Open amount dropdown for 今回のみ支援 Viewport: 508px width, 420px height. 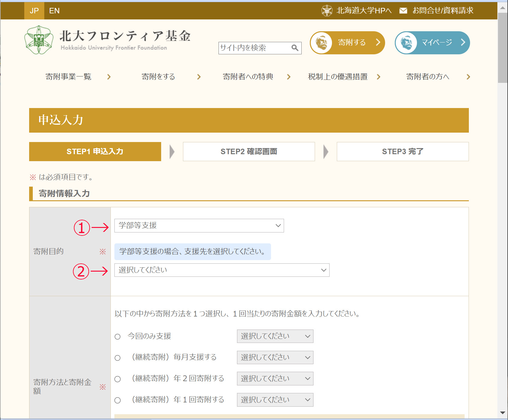pos(275,336)
